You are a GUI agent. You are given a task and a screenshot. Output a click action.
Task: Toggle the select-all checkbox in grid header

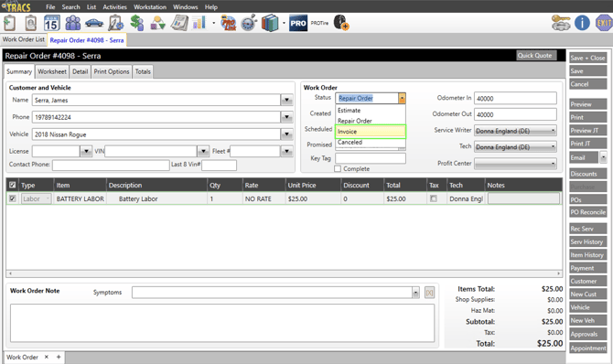[x=13, y=185]
